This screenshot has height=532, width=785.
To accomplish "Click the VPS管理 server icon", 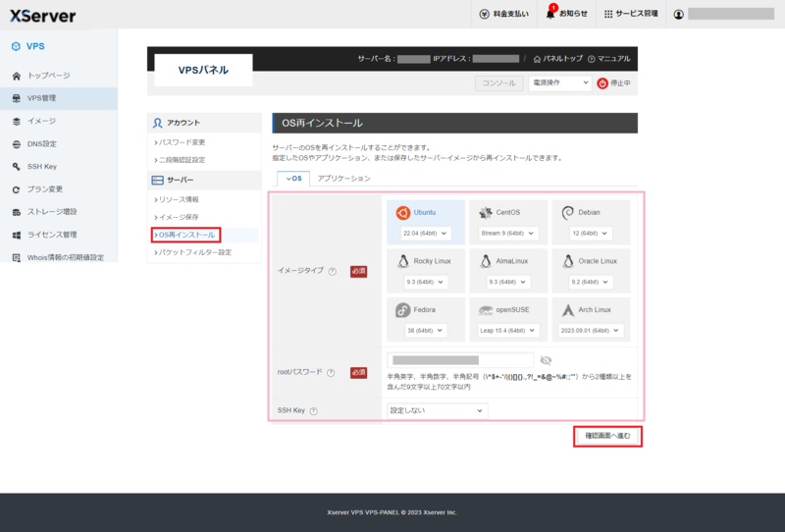I will point(17,98).
